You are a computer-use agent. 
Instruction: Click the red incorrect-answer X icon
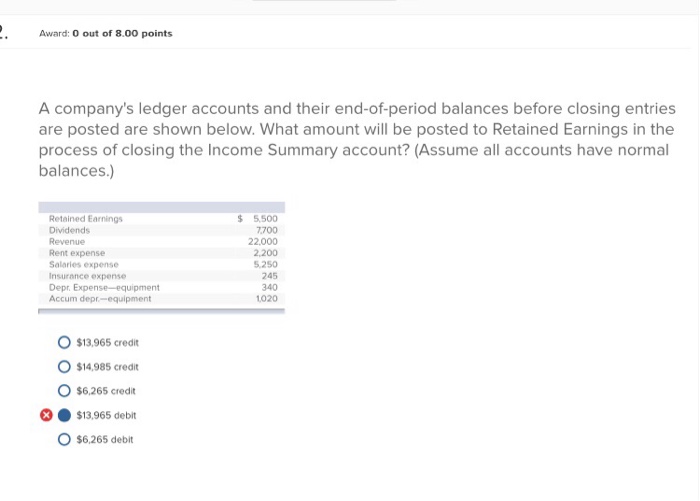[46, 415]
